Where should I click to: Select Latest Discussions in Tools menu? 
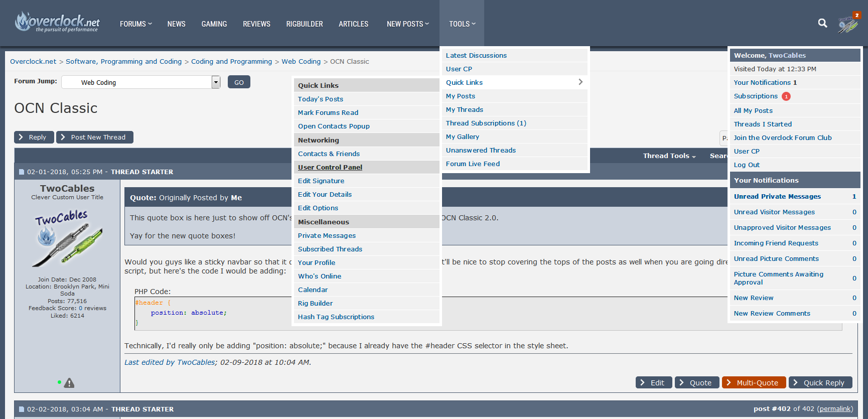(476, 55)
